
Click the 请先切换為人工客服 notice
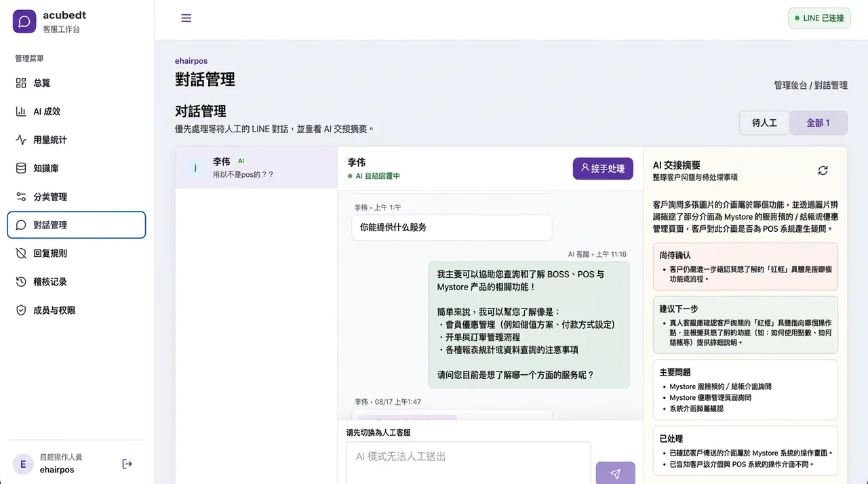378,432
